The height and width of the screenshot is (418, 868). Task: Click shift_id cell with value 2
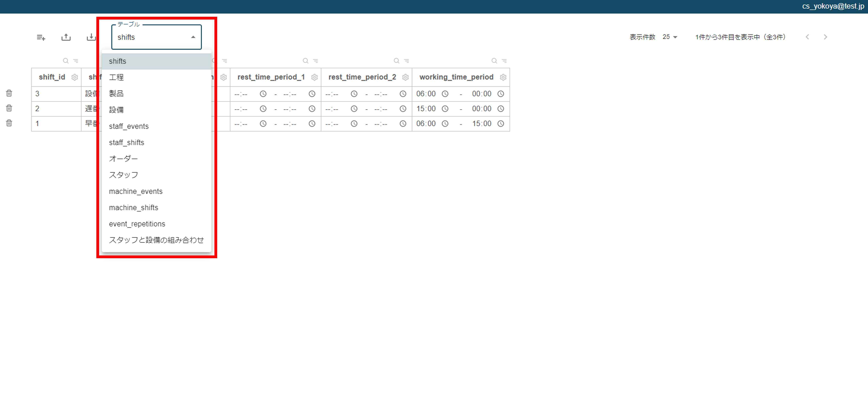(x=56, y=109)
